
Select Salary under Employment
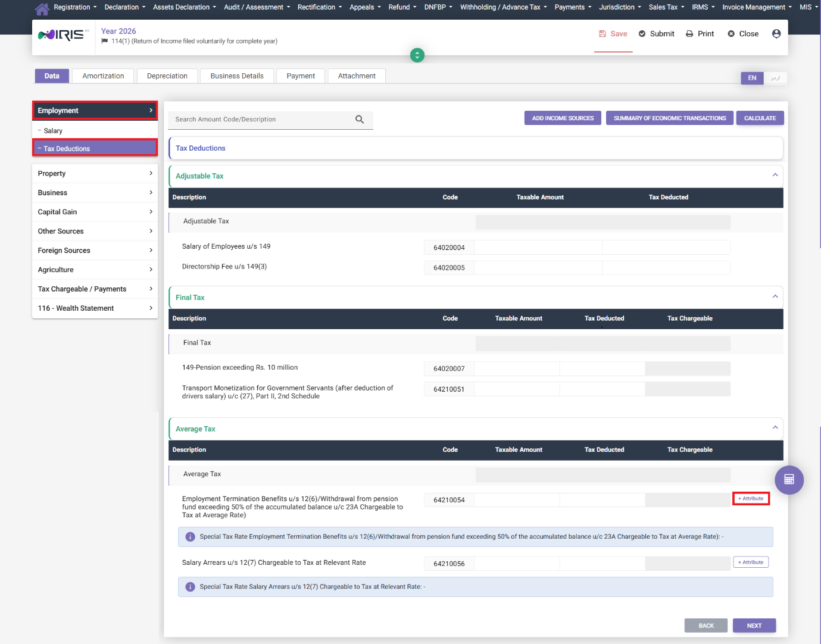point(95,131)
